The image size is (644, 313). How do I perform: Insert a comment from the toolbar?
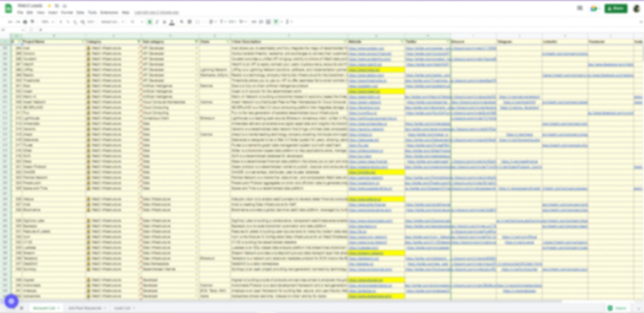(x=261, y=22)
